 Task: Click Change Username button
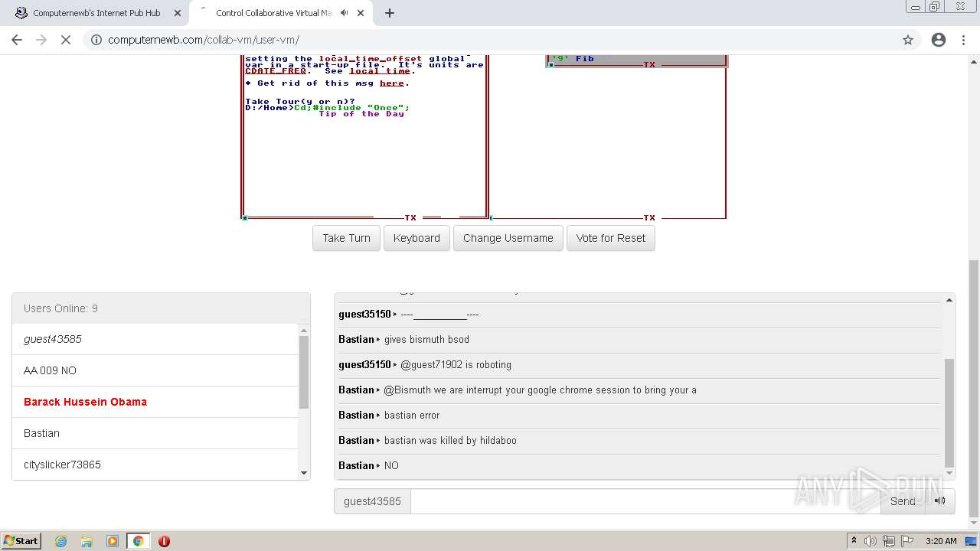pos(508,238)
